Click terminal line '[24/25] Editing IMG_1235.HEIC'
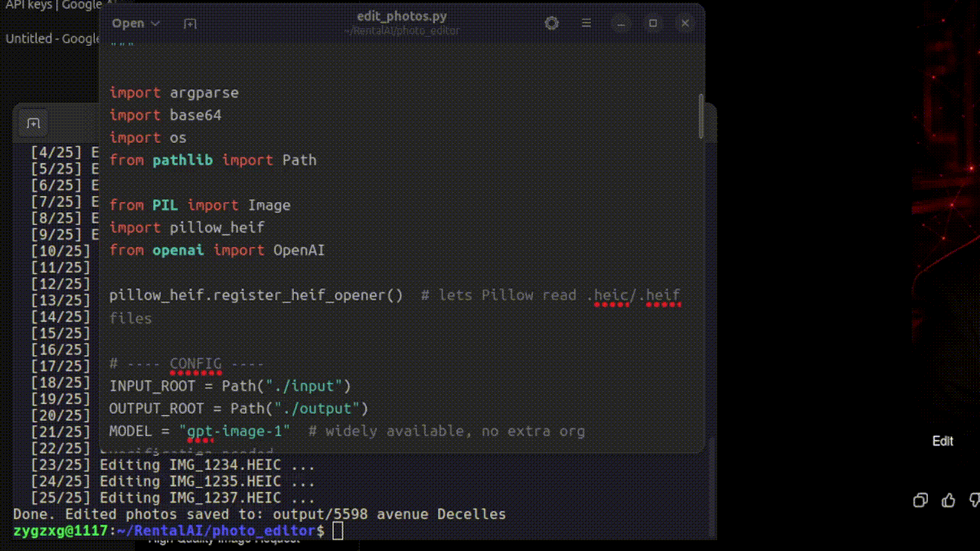Viewport: 980px width, 551px height. 172,481
